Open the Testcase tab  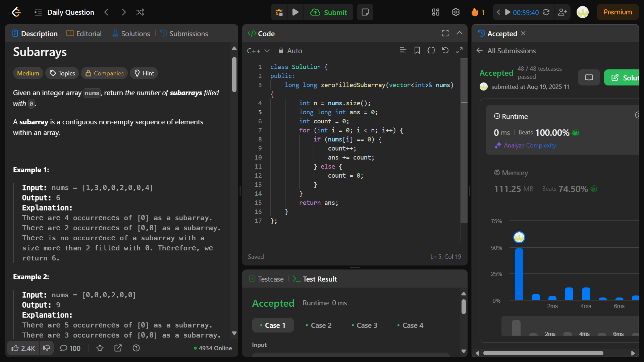pyautogui.click(x=267, y=279)
